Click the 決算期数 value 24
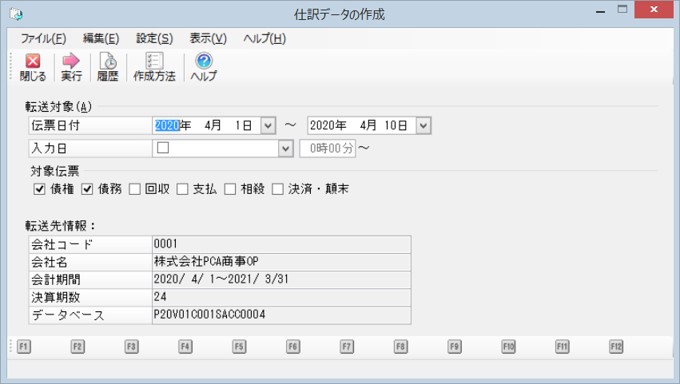The height and width of the screenshot is (384, 680). click(x=160, y=297)
